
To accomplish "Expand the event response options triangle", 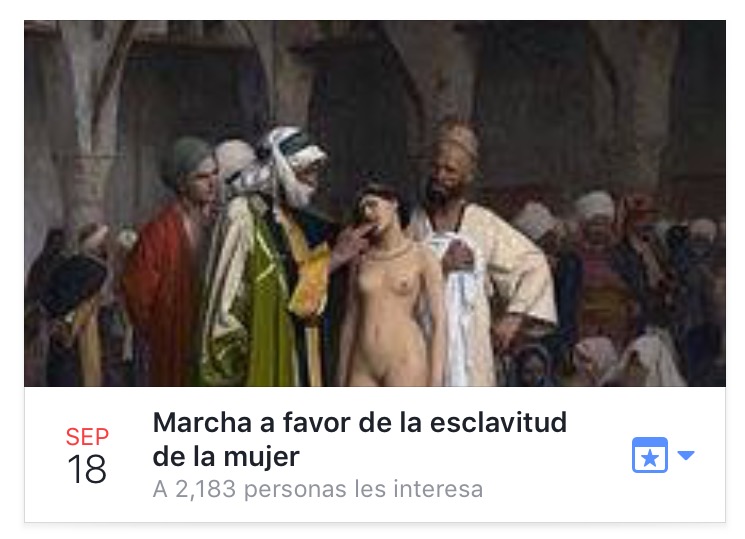I will tap(686, 455).
